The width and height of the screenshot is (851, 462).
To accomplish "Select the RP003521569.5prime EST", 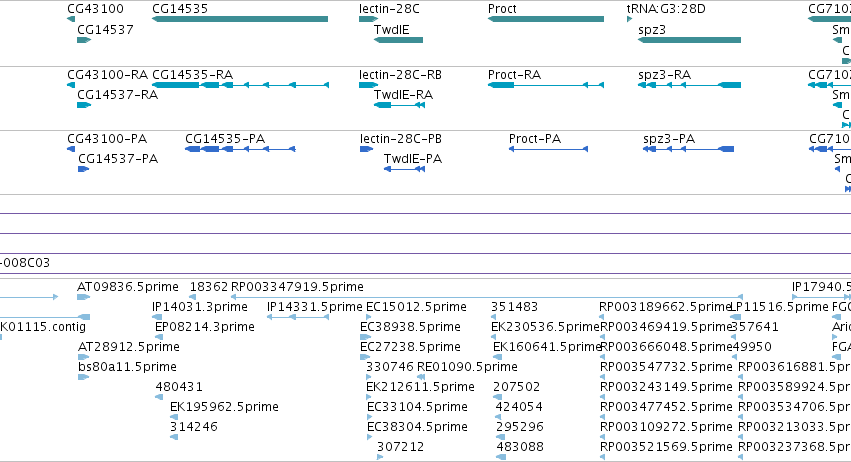I will click(602, 457).
